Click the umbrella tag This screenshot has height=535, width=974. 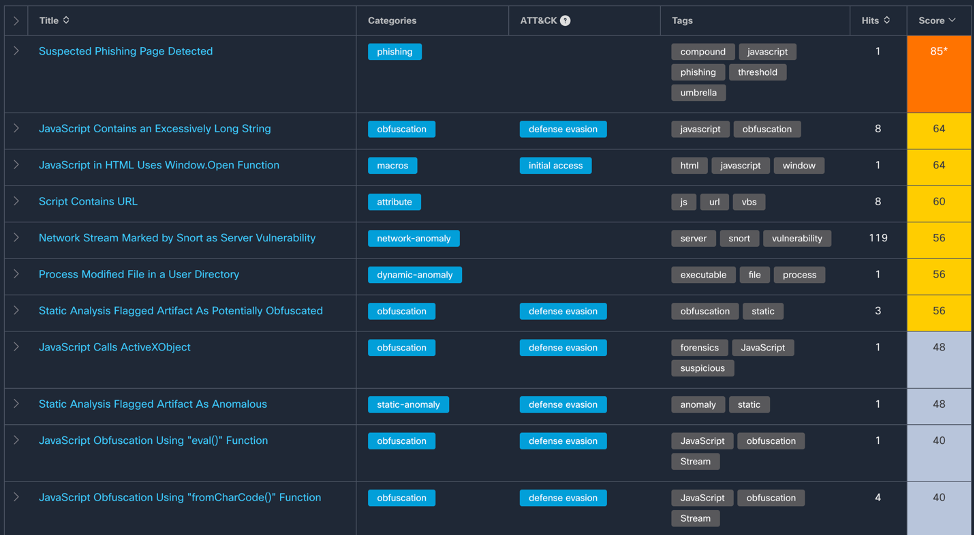699,93
